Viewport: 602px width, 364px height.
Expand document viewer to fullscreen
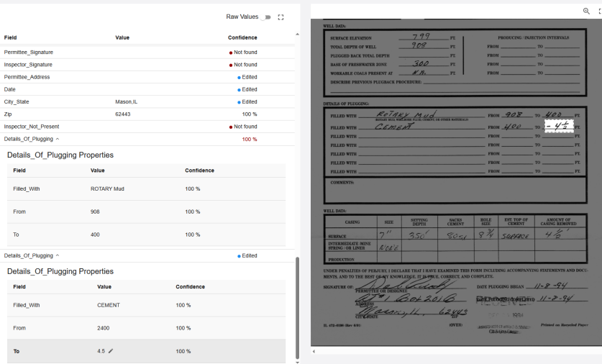[599, 11]
